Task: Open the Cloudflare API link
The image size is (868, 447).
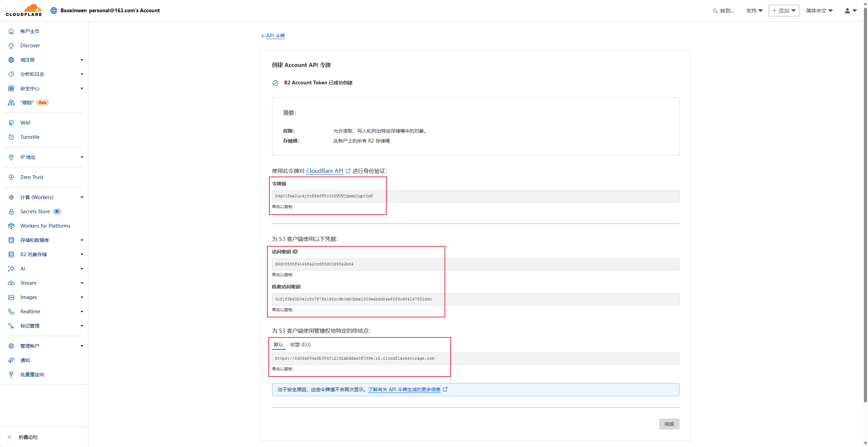Action: [328, 171]
